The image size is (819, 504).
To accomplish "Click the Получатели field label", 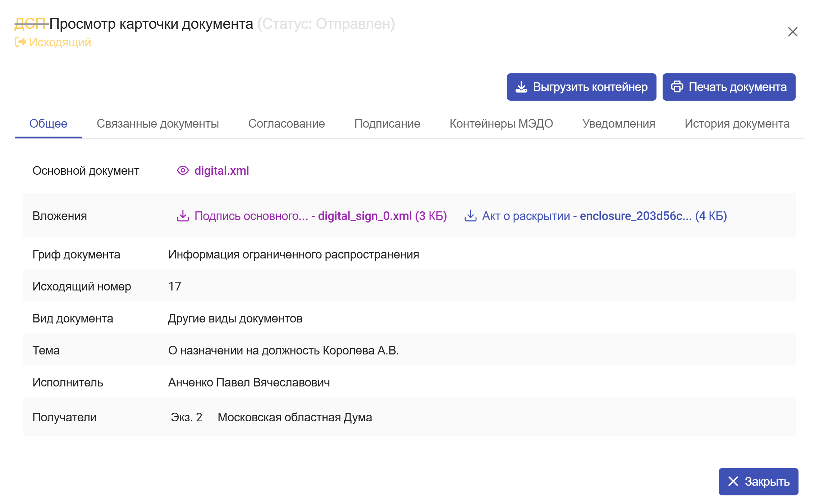I will [x=64, y=417].
